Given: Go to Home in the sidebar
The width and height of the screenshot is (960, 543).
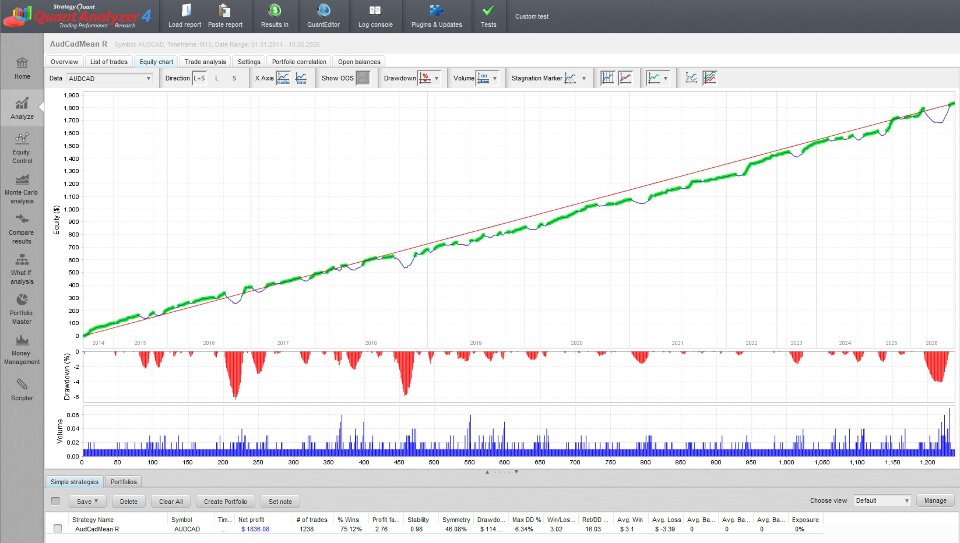Looking at the screenshot, I should click(x=22, y=68).
